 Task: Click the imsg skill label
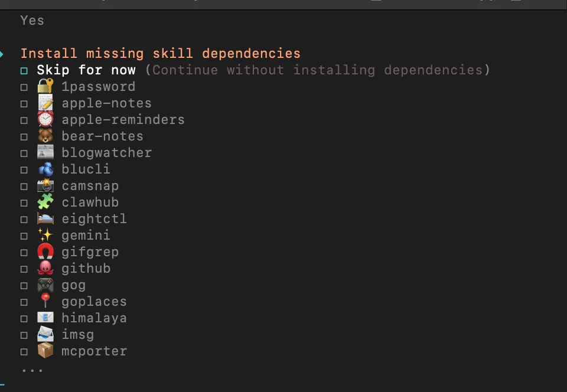click(x=77, y=335)
